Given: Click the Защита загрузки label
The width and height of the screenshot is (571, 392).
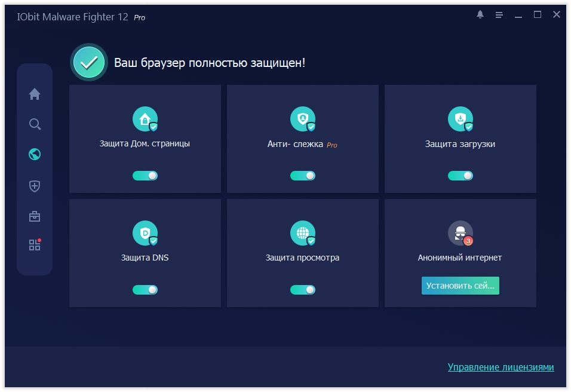Looking at the screenshot, I should (460, 144).
